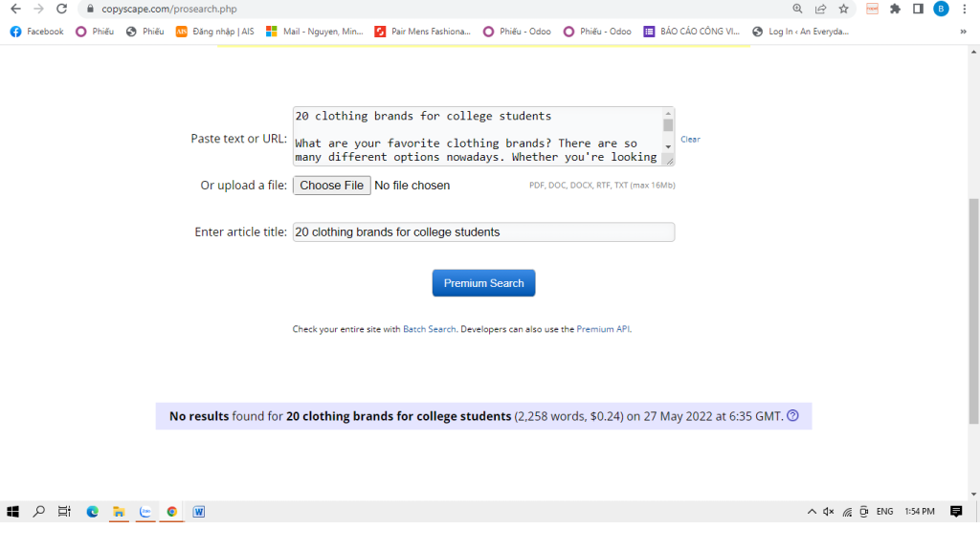Open the Facebook bookmark
Screen dimensions: 980x551
click(36, 32)
